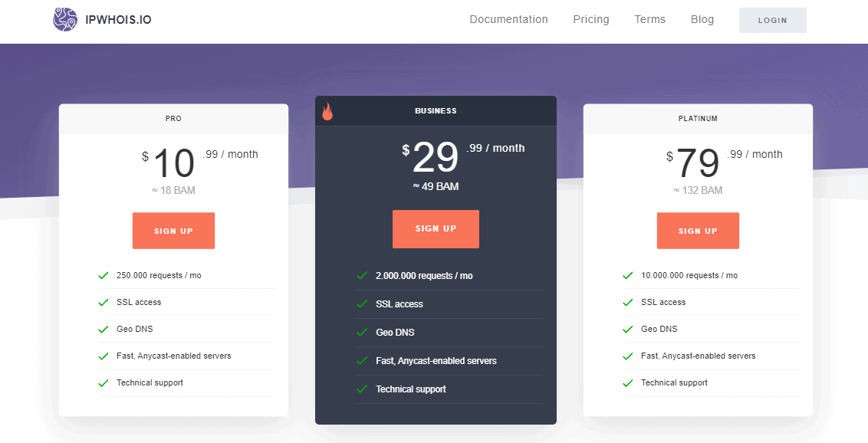Sign up for the Platinum plan
The image size is (868, 443).
(x=698, y=231)
